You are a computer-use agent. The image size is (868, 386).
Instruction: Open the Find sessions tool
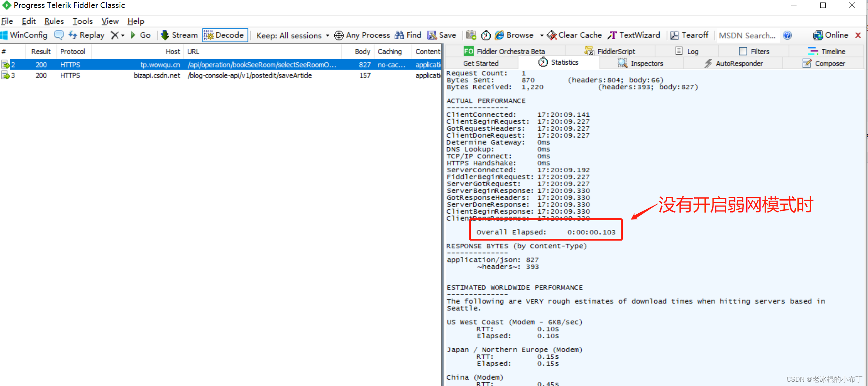(408, 35)
